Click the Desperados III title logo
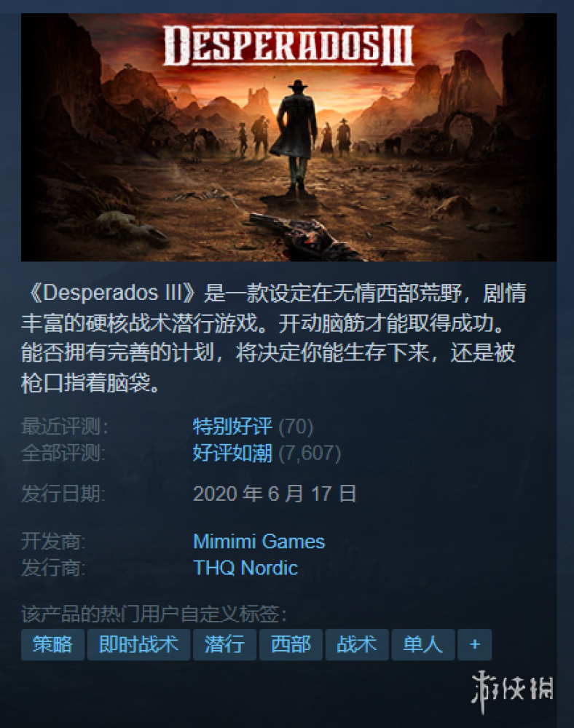 pyautogui.click(x=288, y=45)
